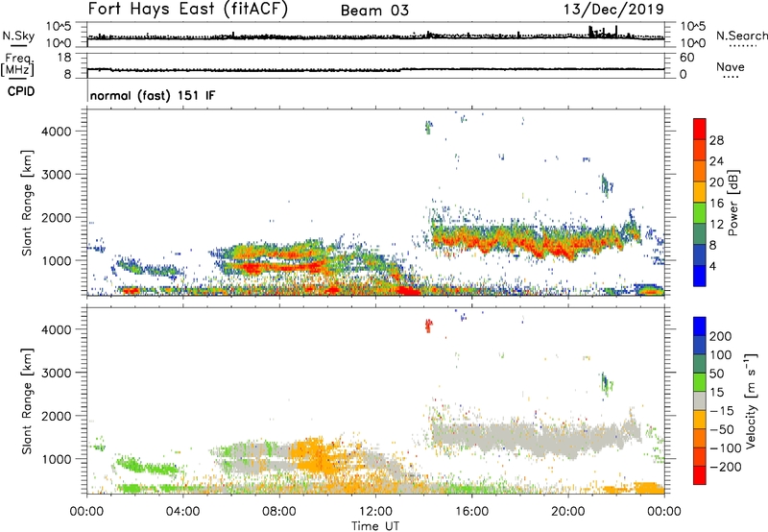The image size is (768, 532).
Task: Click the '28' power colorbar tick
Action: pyautogui.click(x=716, y=140)
